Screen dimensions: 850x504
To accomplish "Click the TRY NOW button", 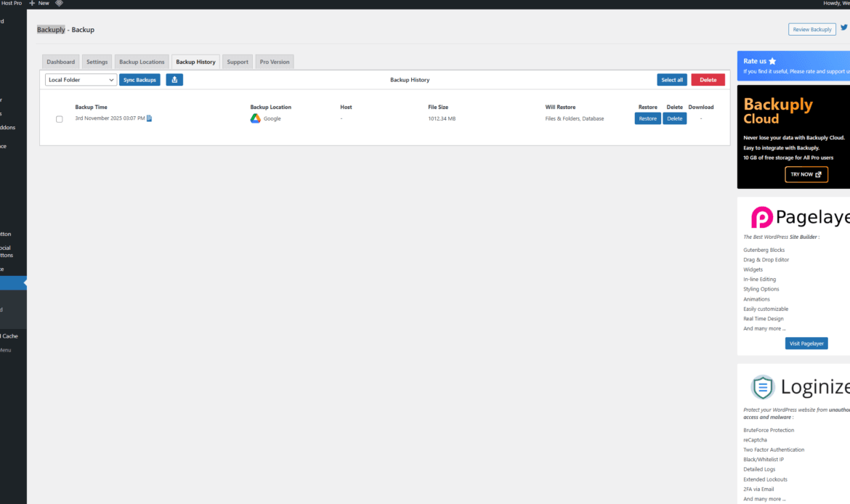I will [806, 174].
